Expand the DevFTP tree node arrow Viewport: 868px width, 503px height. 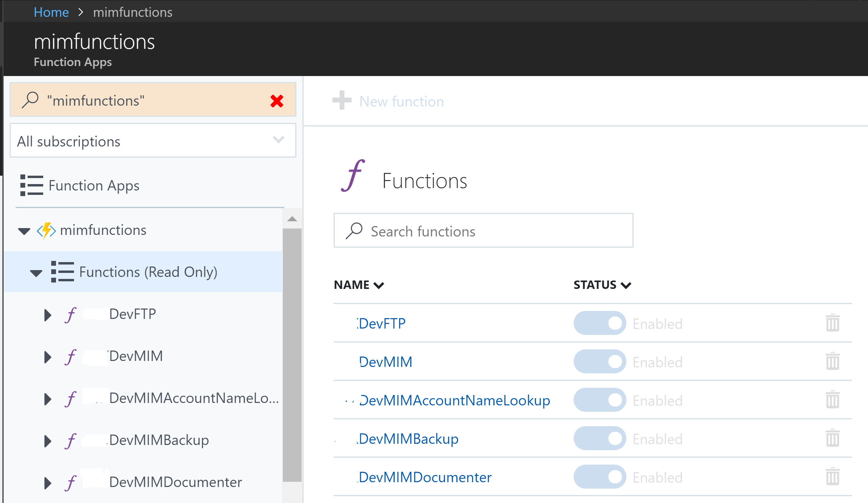[48, 315]
